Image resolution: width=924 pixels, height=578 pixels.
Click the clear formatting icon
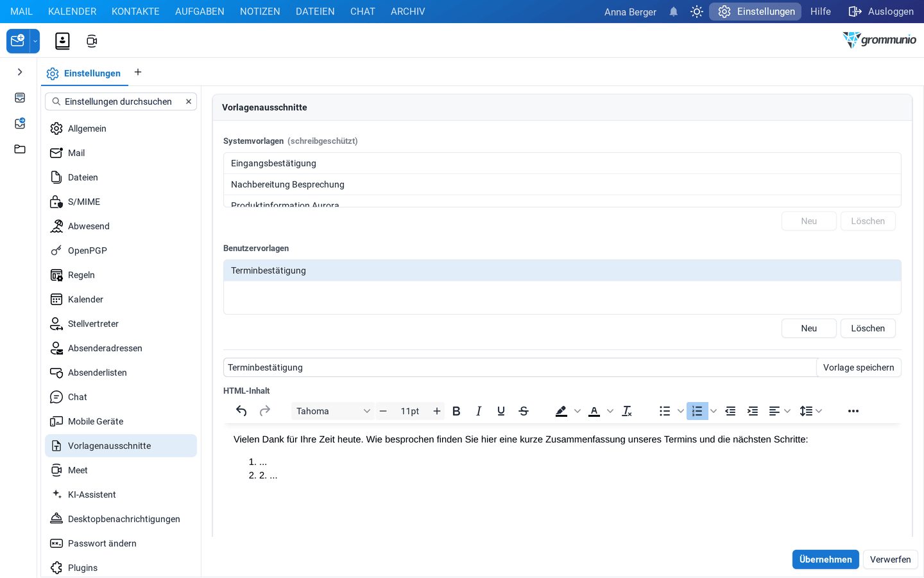point(627,411)
